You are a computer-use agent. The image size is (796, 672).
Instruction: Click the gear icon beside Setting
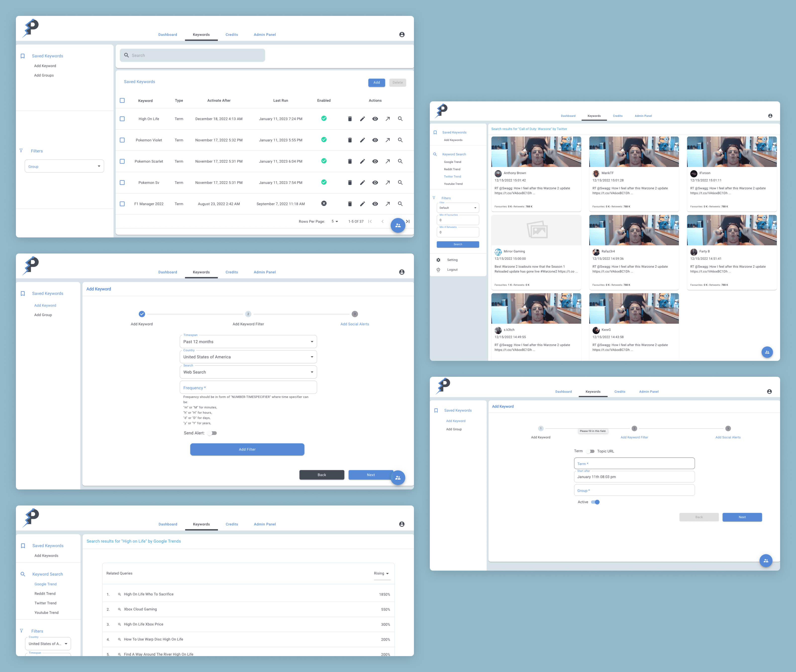[x=438, y=260]
